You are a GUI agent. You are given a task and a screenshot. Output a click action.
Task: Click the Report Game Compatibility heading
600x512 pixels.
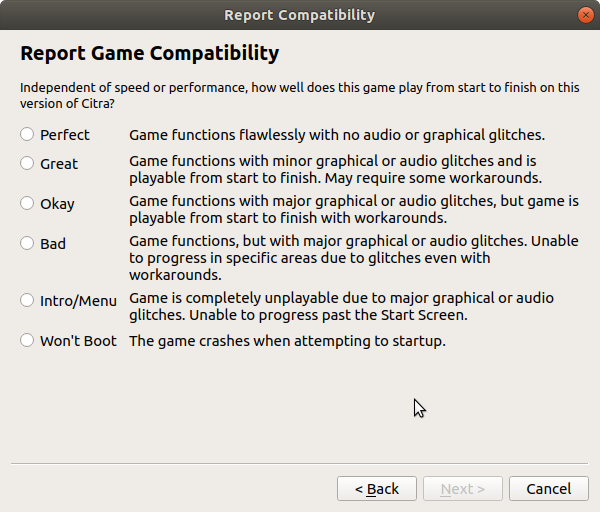[150, 53]
